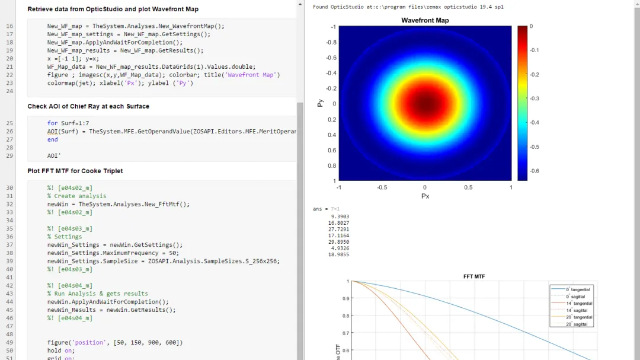This screenshot has height=360, width=640.
Task: Click line starting 'AOI(Surf) = TheSystem.MFE'
Action: click(171, 131)
